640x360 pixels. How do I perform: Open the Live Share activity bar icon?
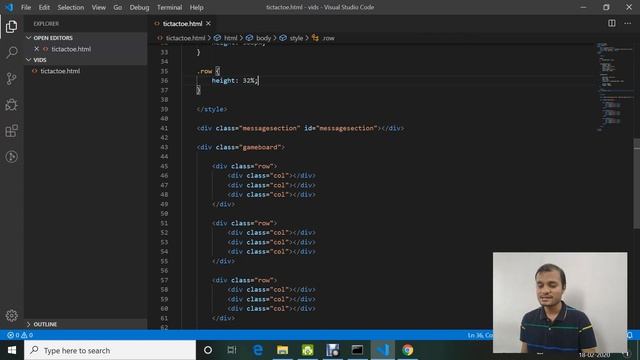11,157
